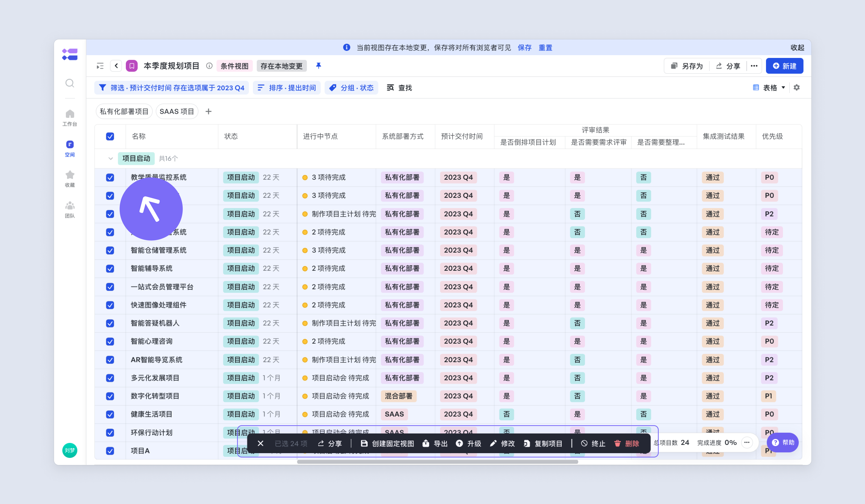
Task: Uncheck the 智能辅导系统 row checkbox
Action: 110,269
